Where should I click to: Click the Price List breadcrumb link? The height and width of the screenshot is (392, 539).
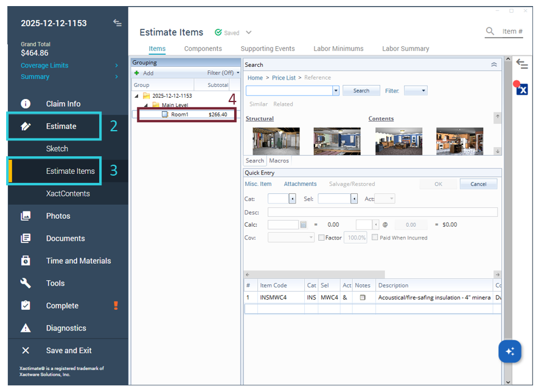pos(283,78)
